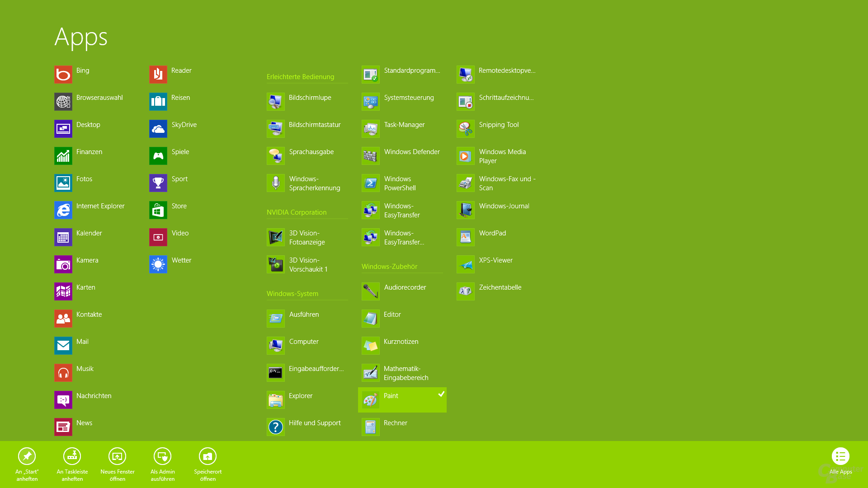
Task: Click An Taskleiste anheften button
Action: pyautogui.click(x=72, y=465)
